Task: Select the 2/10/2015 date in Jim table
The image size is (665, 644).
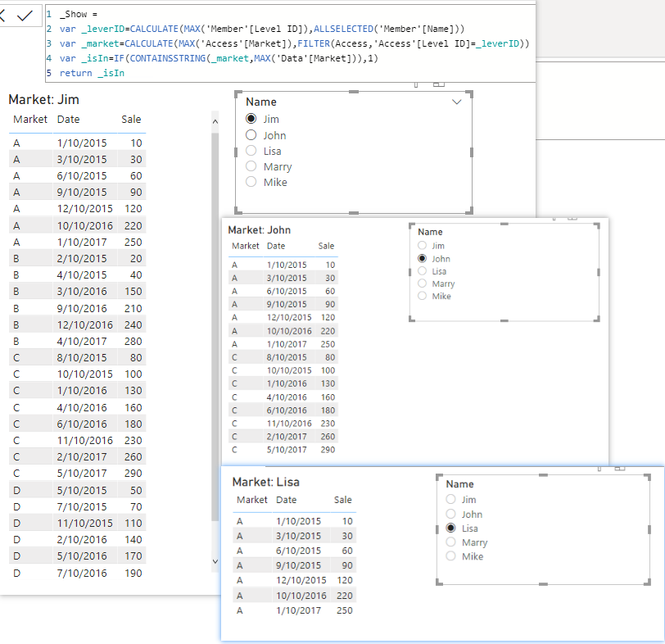Action: point(82,258)
